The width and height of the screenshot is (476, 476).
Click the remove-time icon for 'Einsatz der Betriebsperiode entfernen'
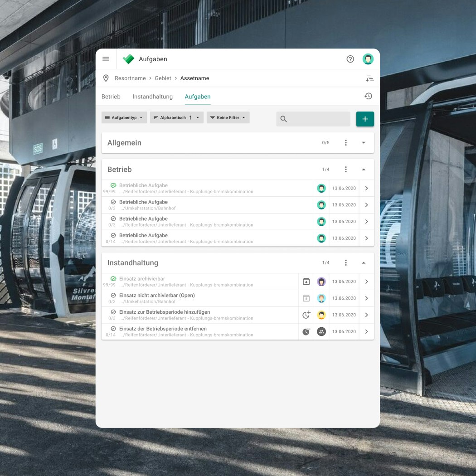tap(306, 331)
